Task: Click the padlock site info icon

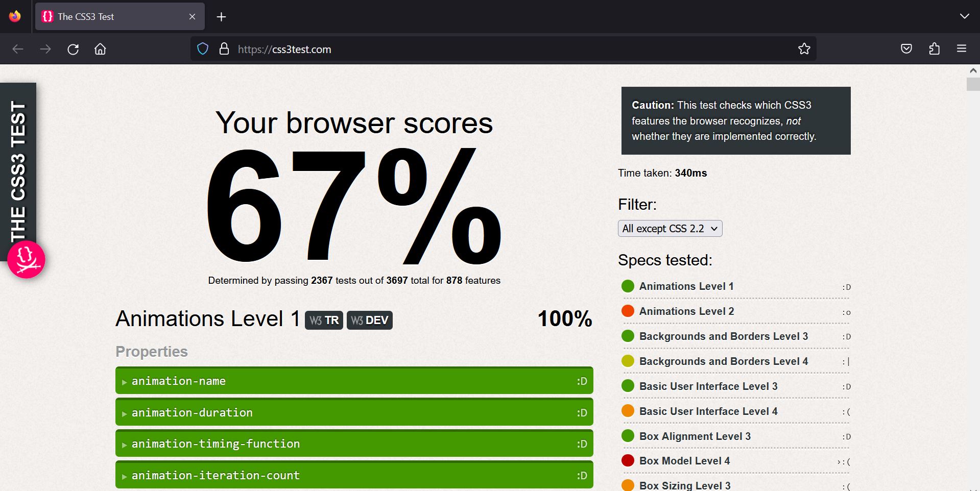Action: point(224,49)
